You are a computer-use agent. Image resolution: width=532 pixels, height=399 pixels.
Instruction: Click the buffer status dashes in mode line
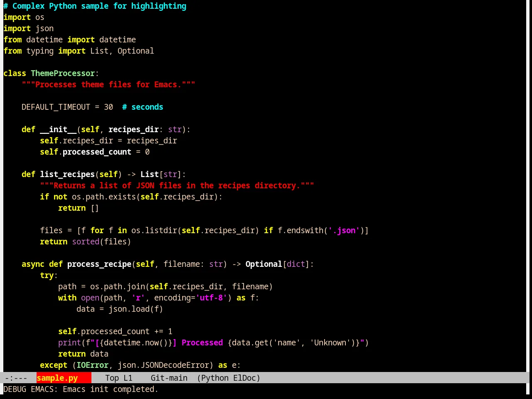pyautogui.click(x=16, y=378)
